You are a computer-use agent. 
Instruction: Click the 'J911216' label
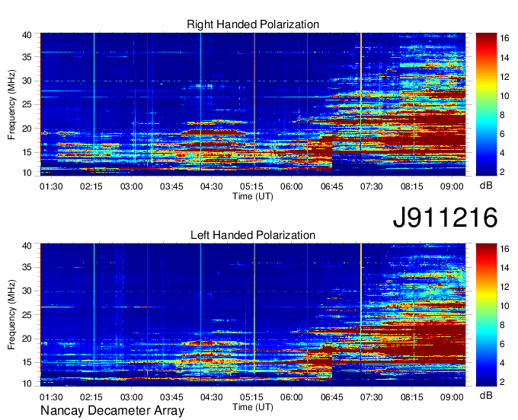pyautogui.click(x=445, y=218)
